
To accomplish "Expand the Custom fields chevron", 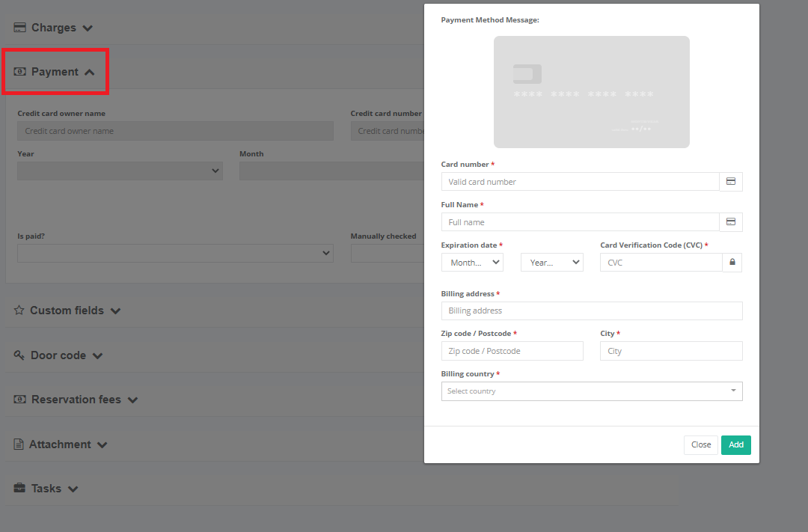I will (x=115, y=311).
